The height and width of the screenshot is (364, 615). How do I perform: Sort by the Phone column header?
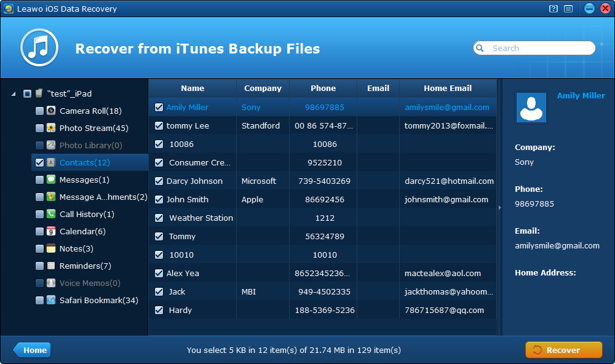pos(323,89)
